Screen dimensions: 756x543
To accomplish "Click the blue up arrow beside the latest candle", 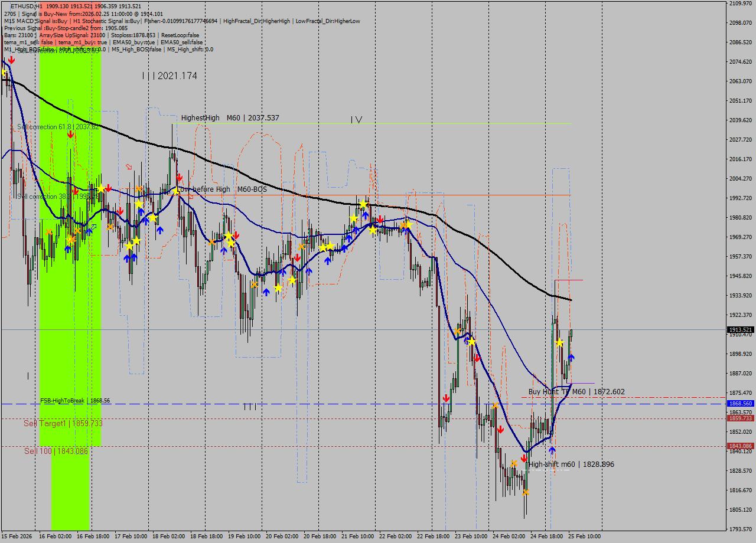I will [571, 358].
